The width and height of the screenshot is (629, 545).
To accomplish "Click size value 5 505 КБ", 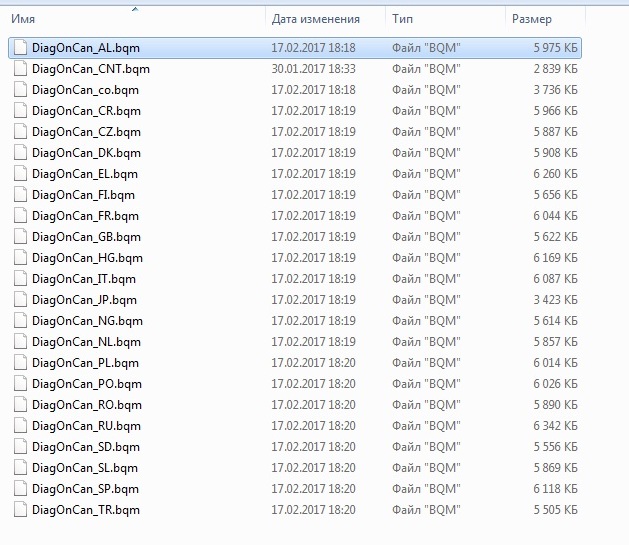I will 556,509.
